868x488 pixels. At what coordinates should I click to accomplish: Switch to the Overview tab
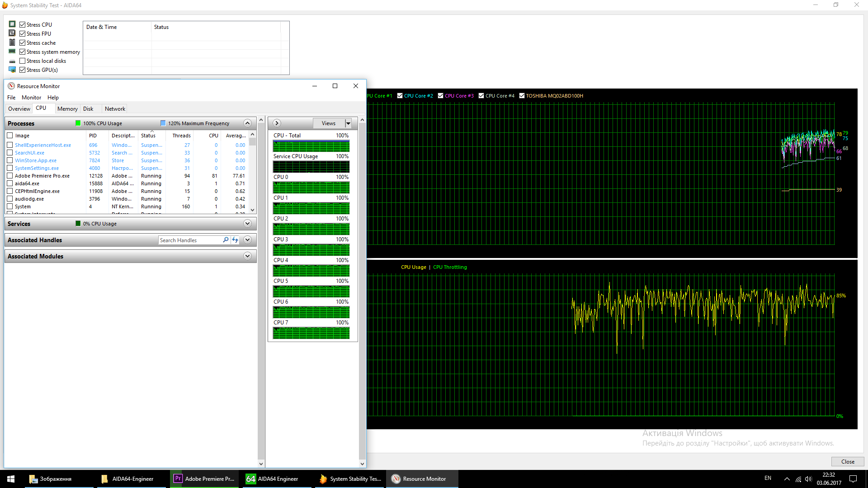pyautogui.click(x=19, y=108)
